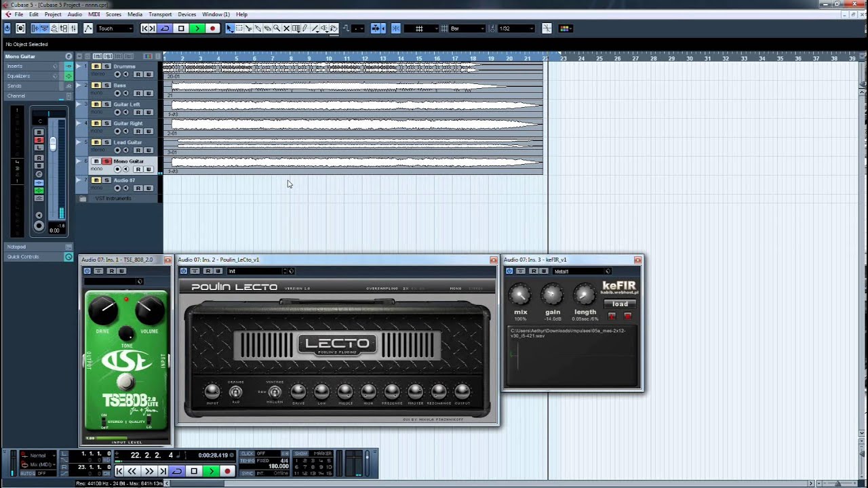The width and height of the screenshot is (868, 488).
Task: Expand the Lead Guitar track automation arrow
Action: pyautogui.click(x=78, y=142)
